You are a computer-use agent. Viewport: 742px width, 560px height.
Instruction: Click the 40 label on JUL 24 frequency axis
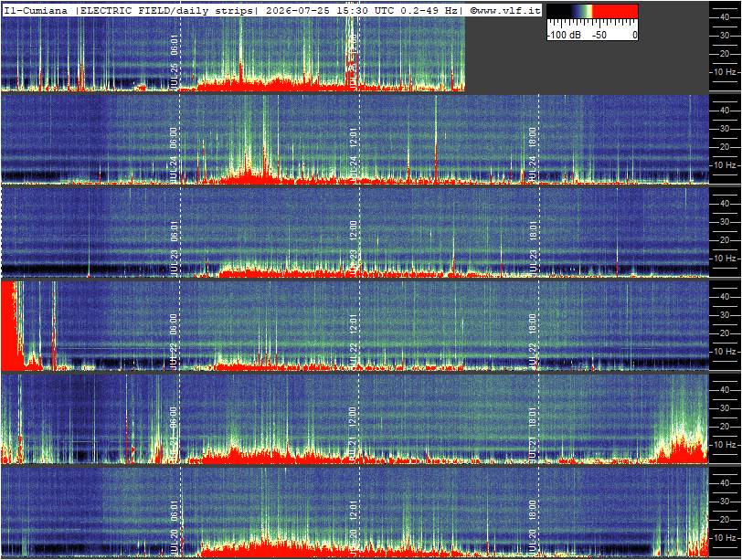(725, 111)
